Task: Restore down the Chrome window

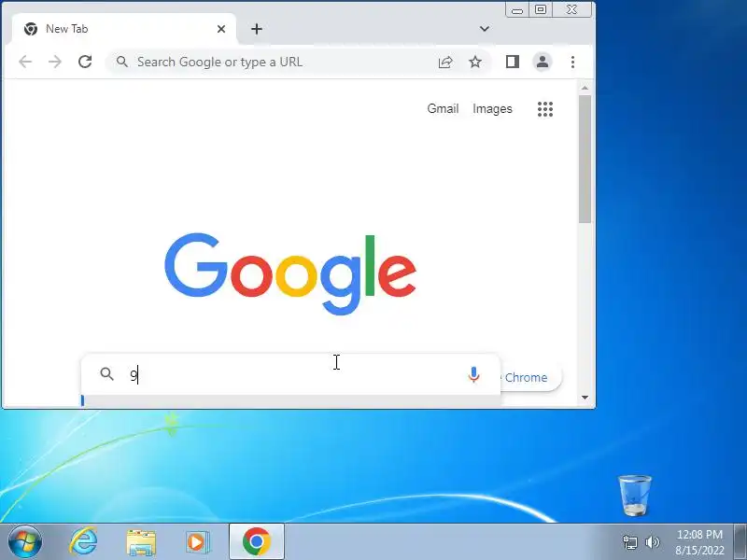Action: click(541, 9)
